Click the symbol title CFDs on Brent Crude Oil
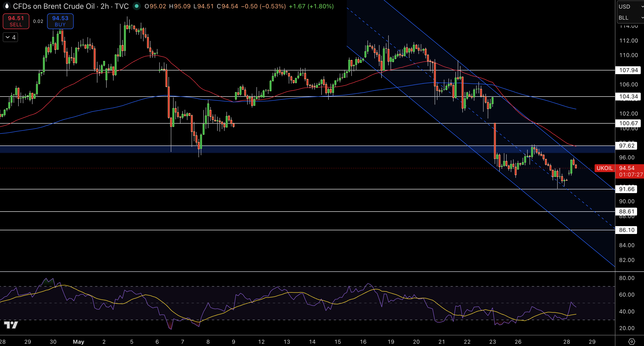Image resolution: width=644 pixels, height=346 pixels. (x=54, y=6)
